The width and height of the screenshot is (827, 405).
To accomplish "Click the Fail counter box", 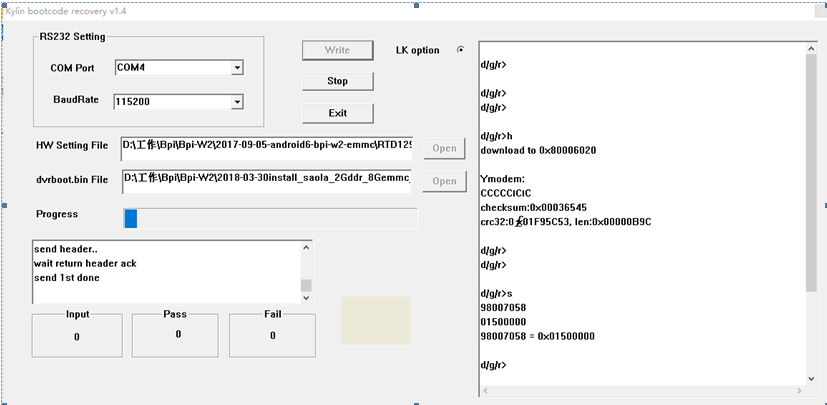I will coord(272,336).
